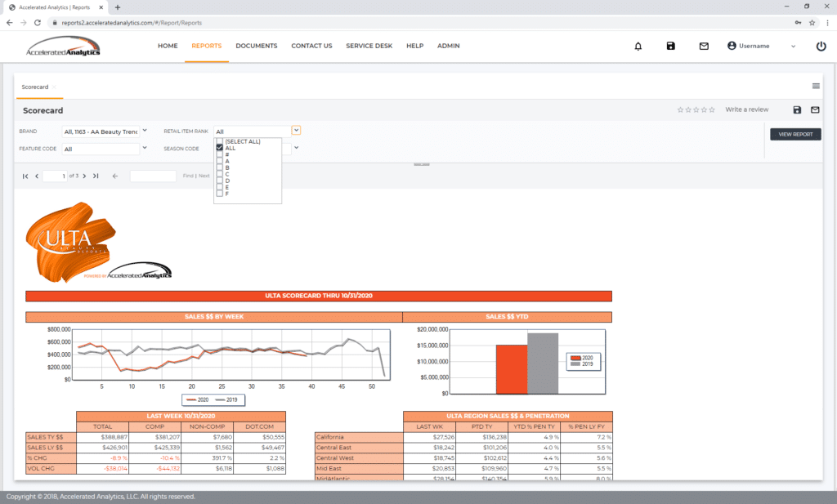This screenshot has width=837, height=504.
Task: Click the save icon in the top header
Action: point(670,47)
